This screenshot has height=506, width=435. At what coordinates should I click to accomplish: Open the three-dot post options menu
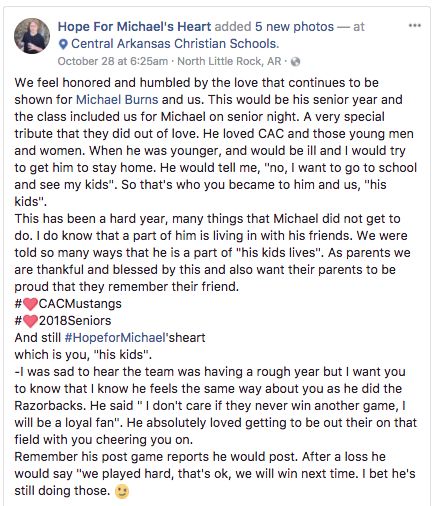(x=414, y=26)
